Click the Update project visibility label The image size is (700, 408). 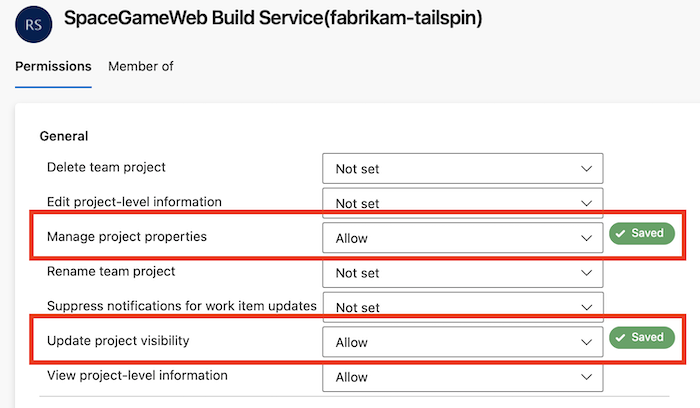tap(118, 341)
